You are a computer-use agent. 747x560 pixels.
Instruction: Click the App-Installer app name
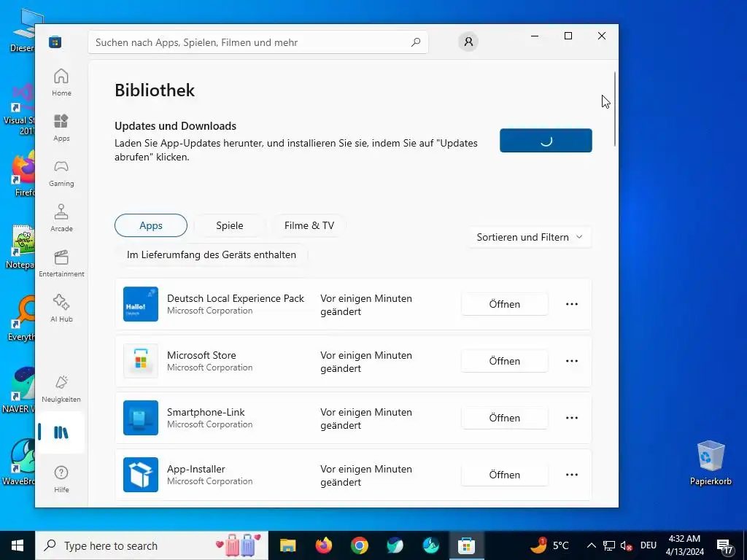pos(196,469)
